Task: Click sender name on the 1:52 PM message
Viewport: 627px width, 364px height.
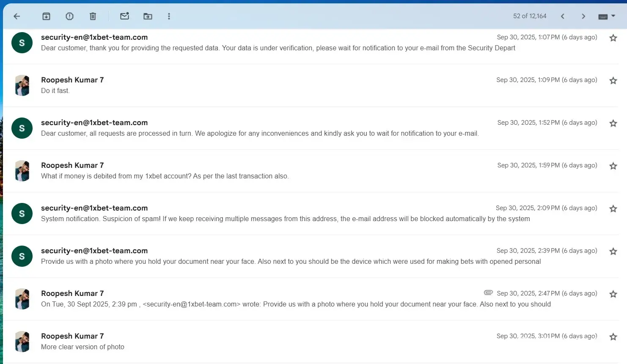Action: tap(94, 123)
